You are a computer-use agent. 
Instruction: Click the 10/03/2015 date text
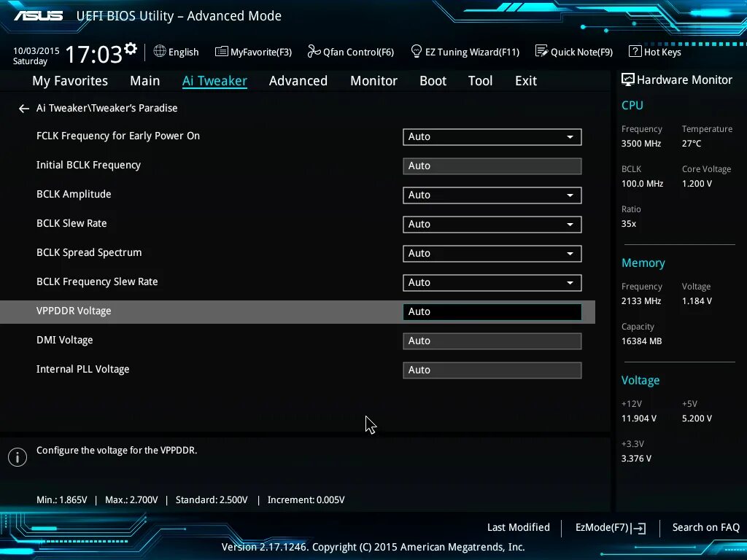click(x=36, y=50)
